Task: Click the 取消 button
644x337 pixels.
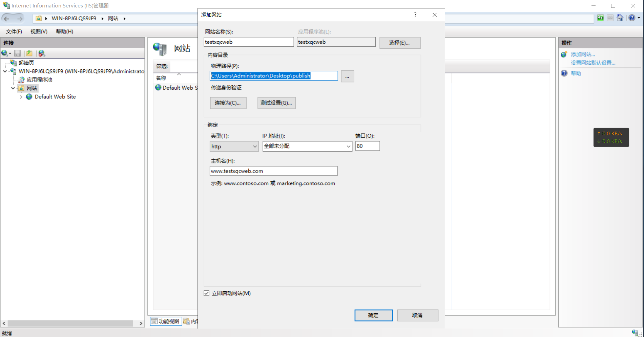Action: pyautogui.click(x=418, y=315)
